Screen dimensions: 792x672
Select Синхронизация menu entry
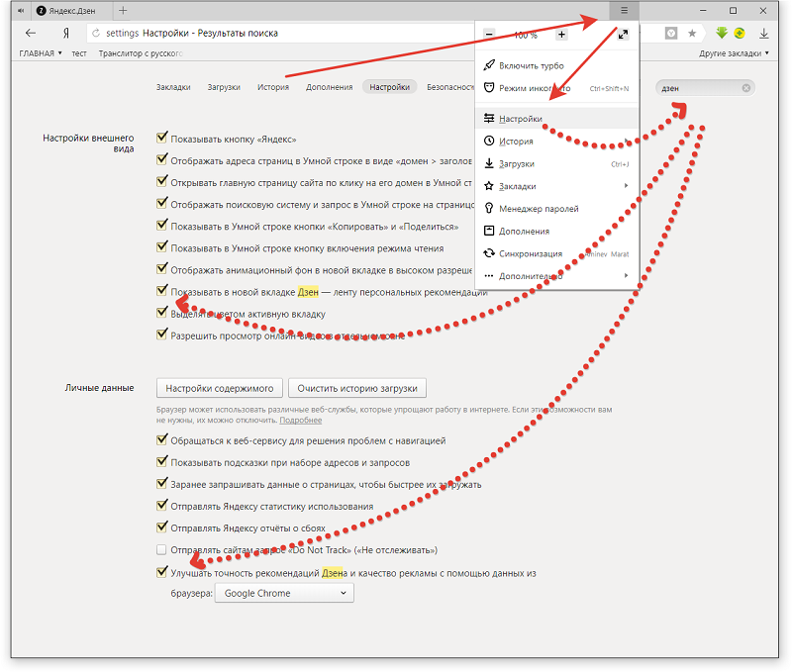[557, 253]
